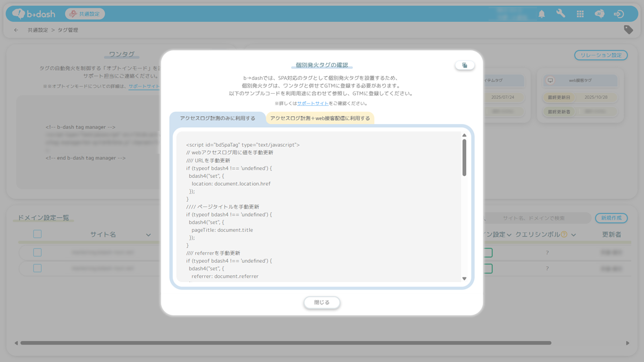644x362 pixels.
Task: Select the アクセスログ計測のみに利用する tab
Action: coord(217,118)
